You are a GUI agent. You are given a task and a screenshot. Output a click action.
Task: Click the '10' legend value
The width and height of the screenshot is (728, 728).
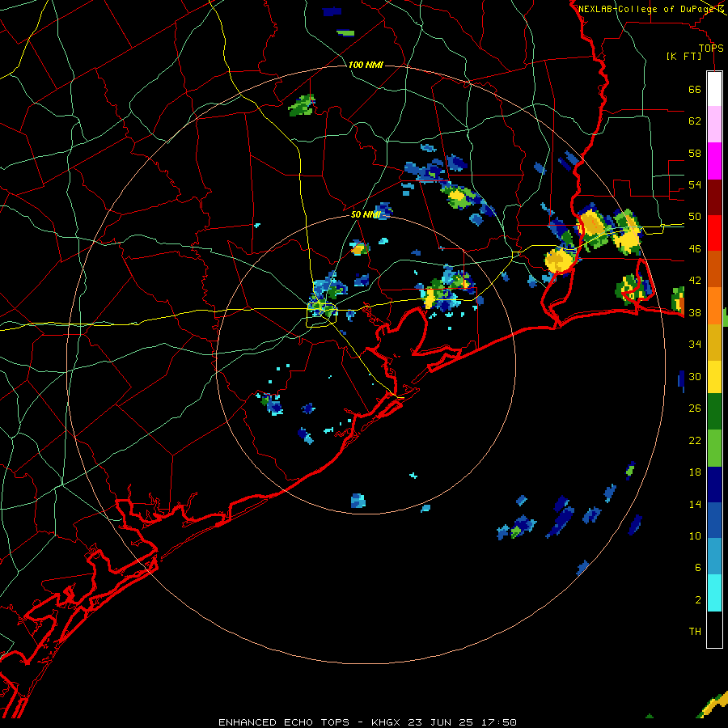695,536
